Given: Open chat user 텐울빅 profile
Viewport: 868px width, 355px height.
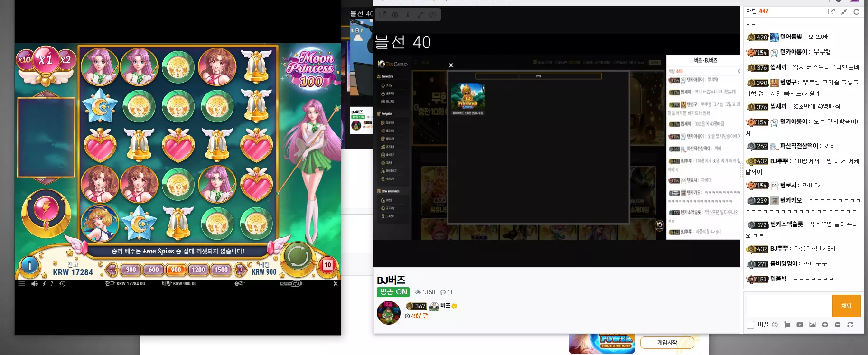Looking at the screenshot, I should pyautogui.click(x=778, y=279).
